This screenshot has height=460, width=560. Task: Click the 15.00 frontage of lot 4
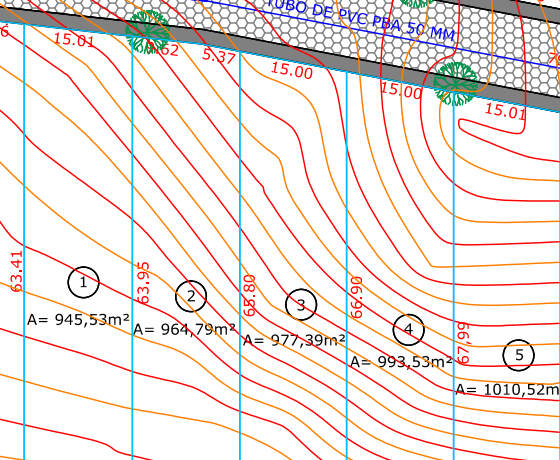pyautogui.click(x=401, y=91)
